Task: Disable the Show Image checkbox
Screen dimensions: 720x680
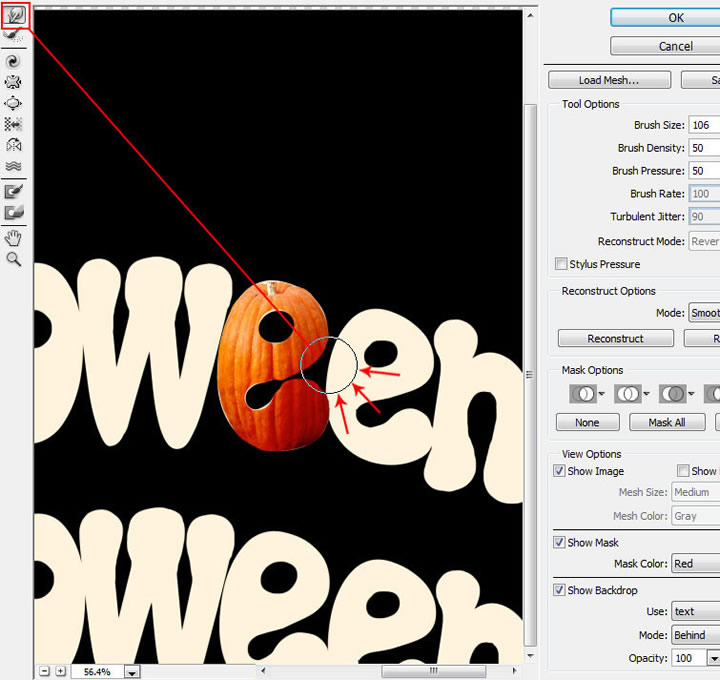Action: [560, 471]
